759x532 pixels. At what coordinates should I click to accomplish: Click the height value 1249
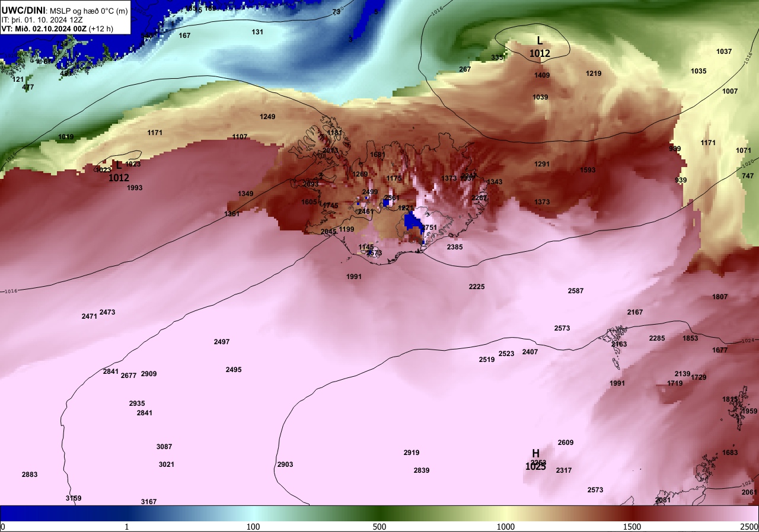pos(267,117)
